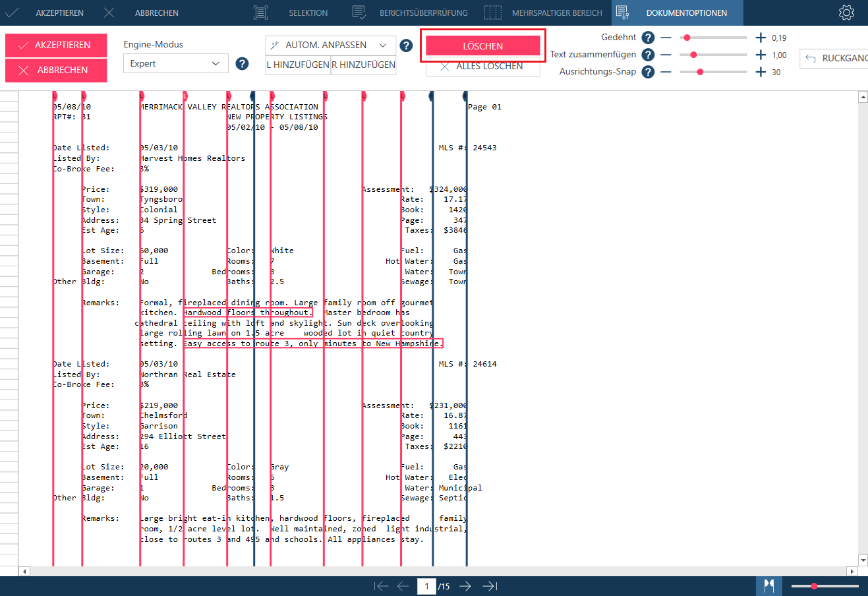
Task: Click help icon next to Engine-Modus
Action: (242, 63)
